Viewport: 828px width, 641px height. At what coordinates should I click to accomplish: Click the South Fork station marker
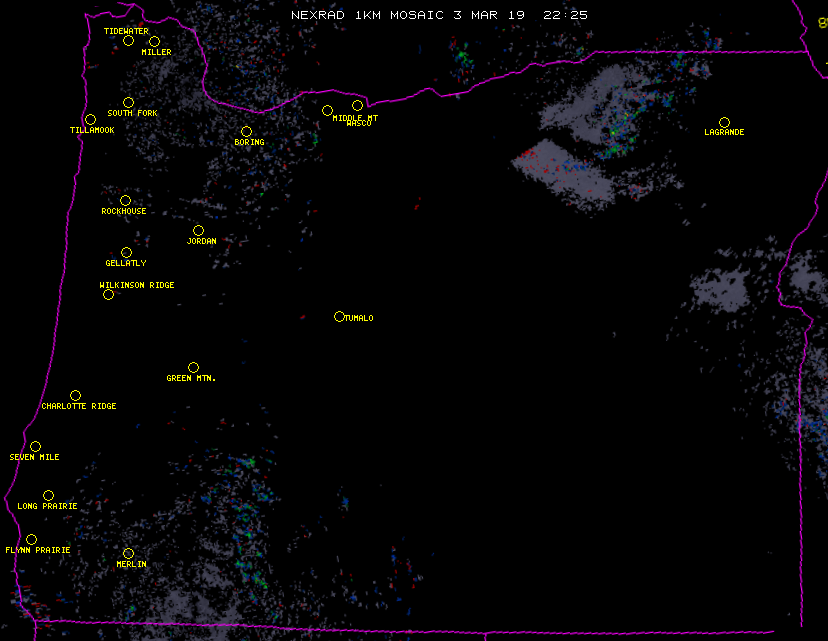pos(128,102)
